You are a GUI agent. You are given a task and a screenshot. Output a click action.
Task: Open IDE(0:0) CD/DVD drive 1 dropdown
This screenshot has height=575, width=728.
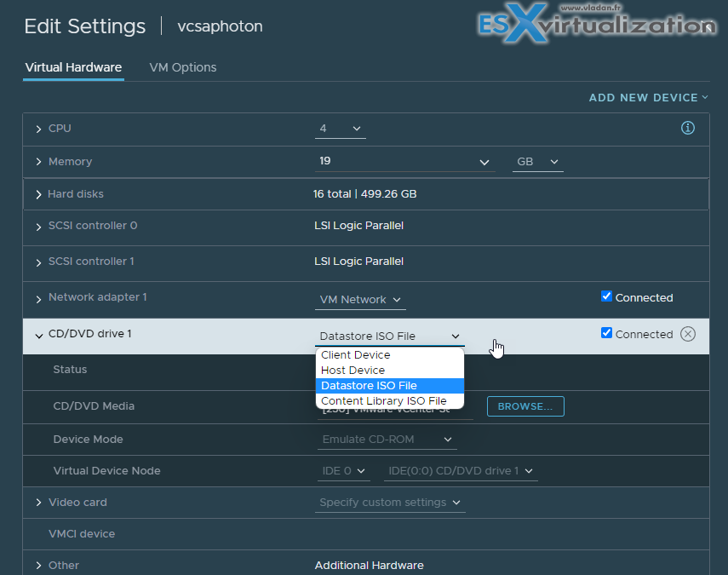click(461, 471)
